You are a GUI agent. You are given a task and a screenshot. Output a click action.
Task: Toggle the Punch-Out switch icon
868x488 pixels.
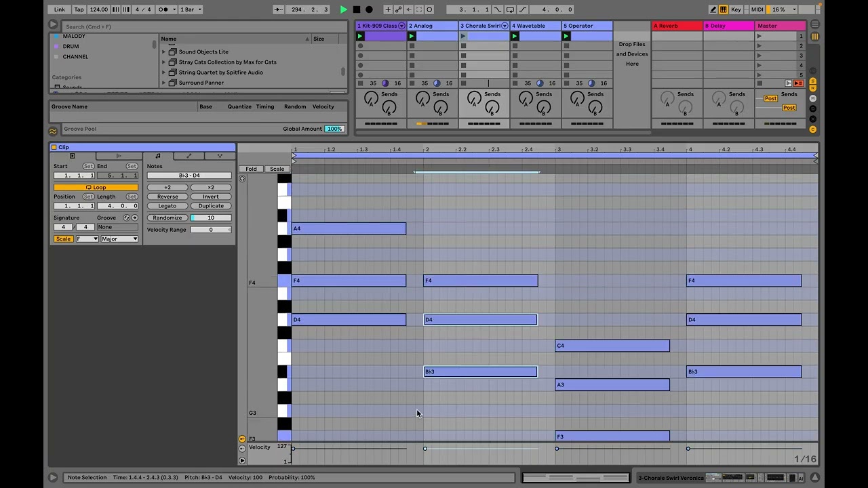521,9
